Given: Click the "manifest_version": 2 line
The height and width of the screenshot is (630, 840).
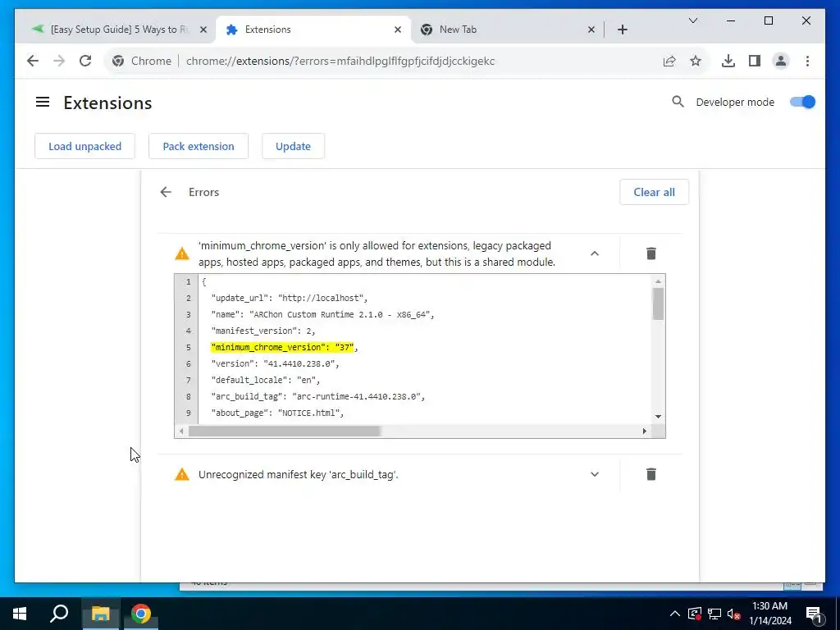Looking at the screenshot, I should click(x=263, y=331).
